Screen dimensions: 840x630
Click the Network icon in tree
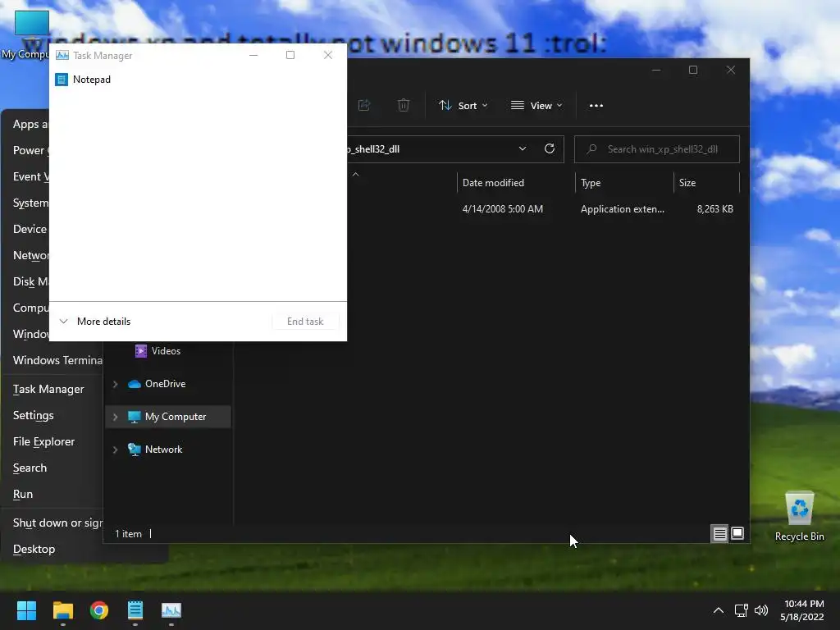[x=135, y=450]
